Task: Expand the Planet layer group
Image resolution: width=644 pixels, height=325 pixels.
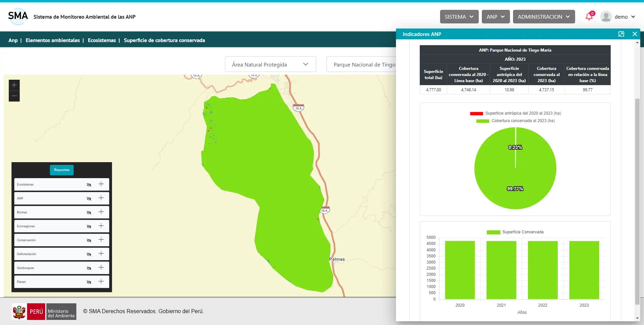Action: 101,281
